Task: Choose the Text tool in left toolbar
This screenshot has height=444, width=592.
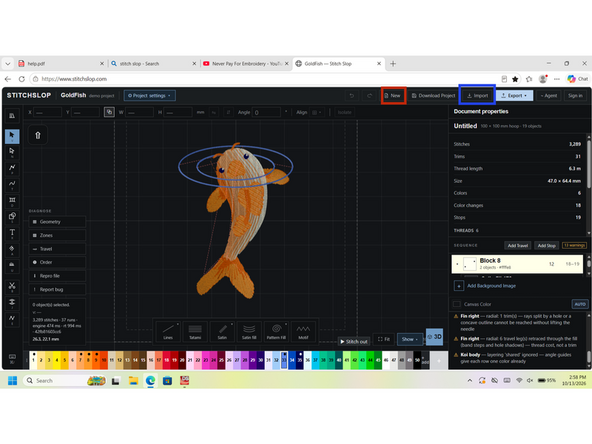Action: tap(12, 233)
